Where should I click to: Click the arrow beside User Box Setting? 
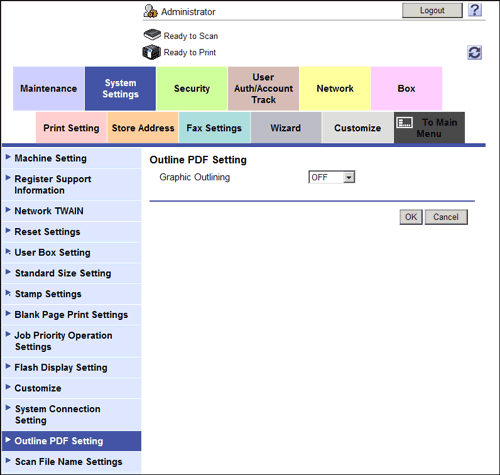(x=8, y=251)
